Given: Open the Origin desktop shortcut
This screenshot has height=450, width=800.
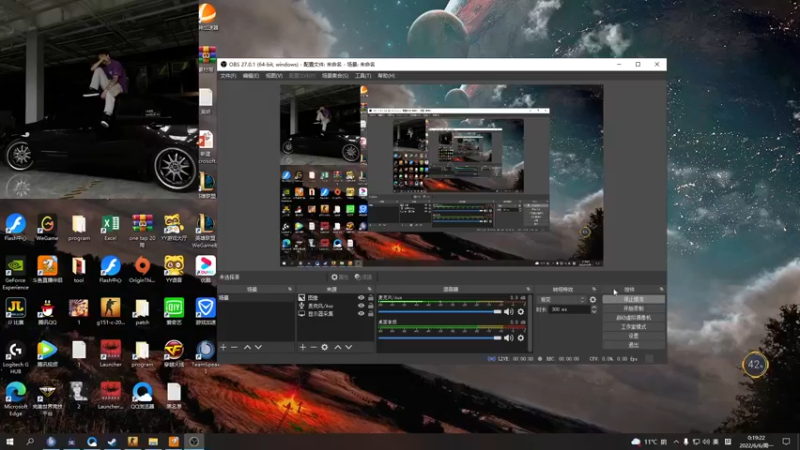Looking at the screenshot, I should (x=142, y=270).
